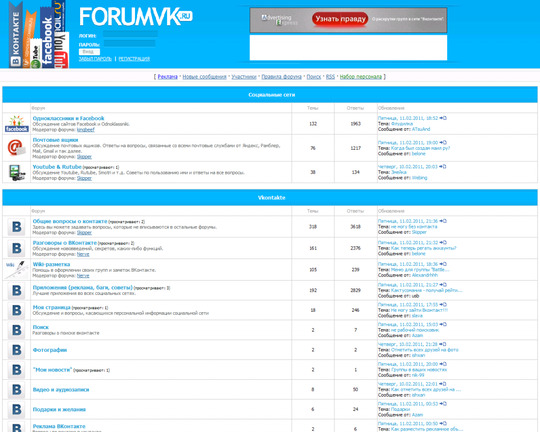This screenshot has height=432, width=540.
Task: Focus the Логин input field
Action: click(x=130, y=34)
